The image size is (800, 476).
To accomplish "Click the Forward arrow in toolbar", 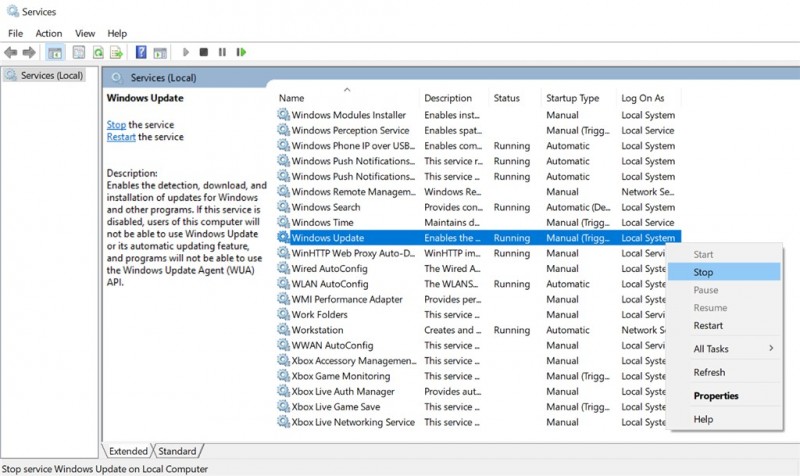I will pyautogui.click(x=28, y=52).
